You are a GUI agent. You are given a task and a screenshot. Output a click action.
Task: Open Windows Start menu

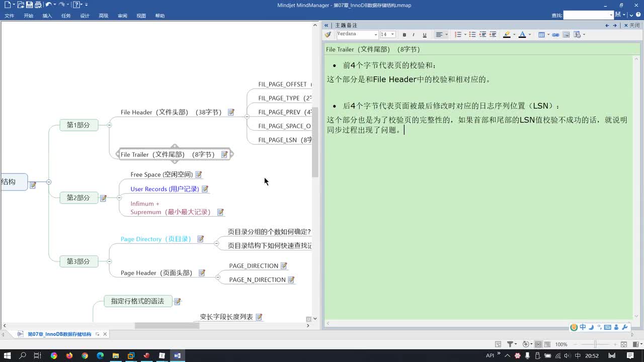point(8,355)
